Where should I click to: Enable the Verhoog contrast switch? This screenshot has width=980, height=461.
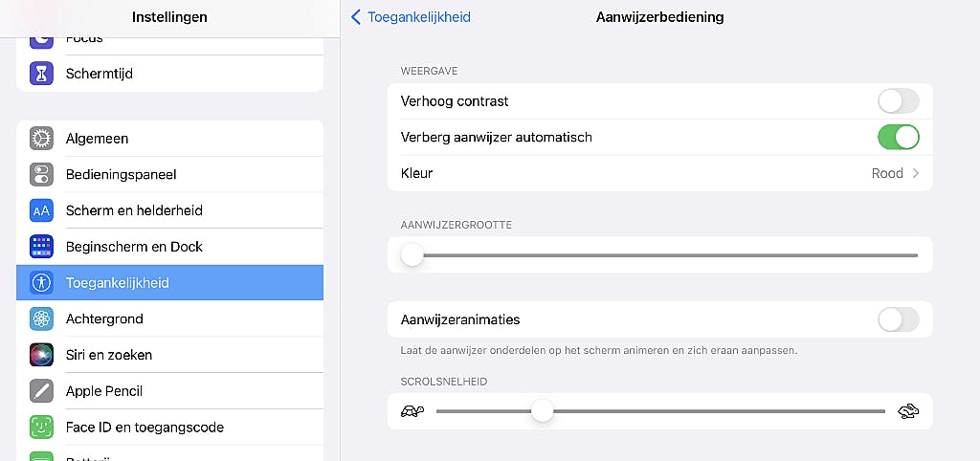pyautogui.click(x=898, y=101)
